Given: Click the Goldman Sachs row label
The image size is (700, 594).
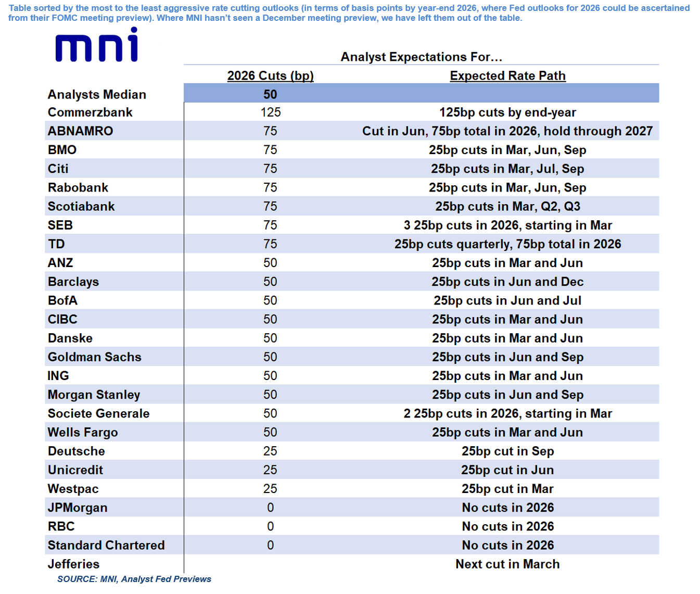Looking at the screenshot, I should (x=95, y=357).
